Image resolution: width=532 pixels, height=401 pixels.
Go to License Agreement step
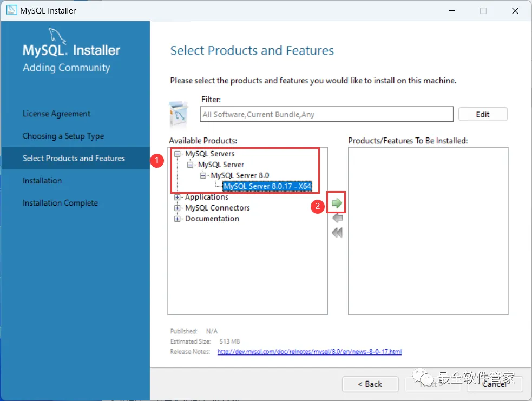click(x=56, y=114)
